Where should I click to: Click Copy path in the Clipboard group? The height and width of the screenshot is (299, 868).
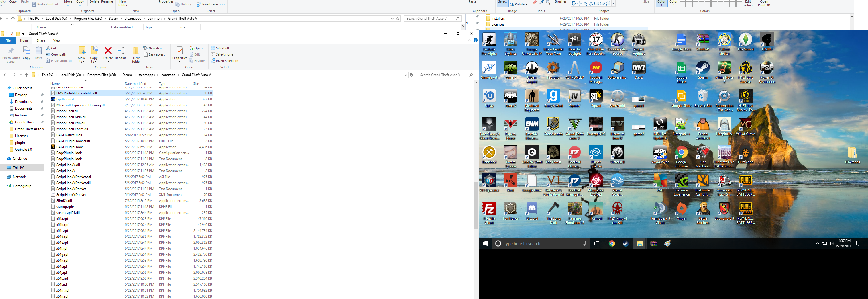tap(56, 55)
